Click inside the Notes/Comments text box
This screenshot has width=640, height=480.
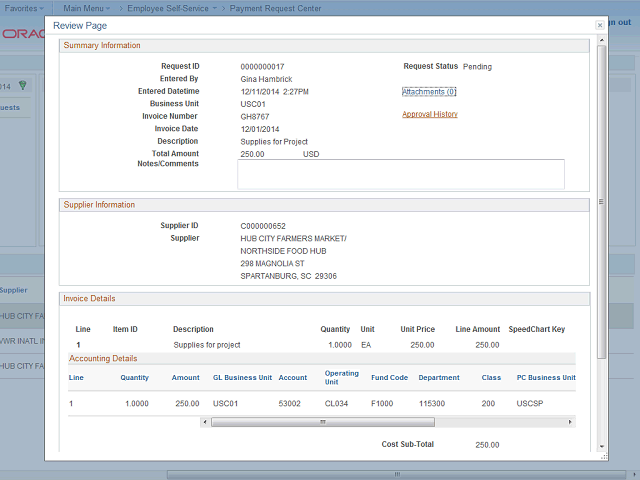pyautogui.click(x=400, y=174)
